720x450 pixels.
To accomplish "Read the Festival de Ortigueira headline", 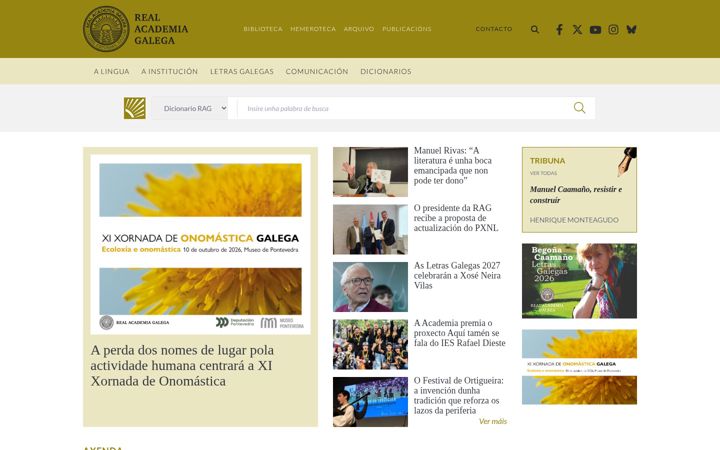I will (x=459, y=395).
